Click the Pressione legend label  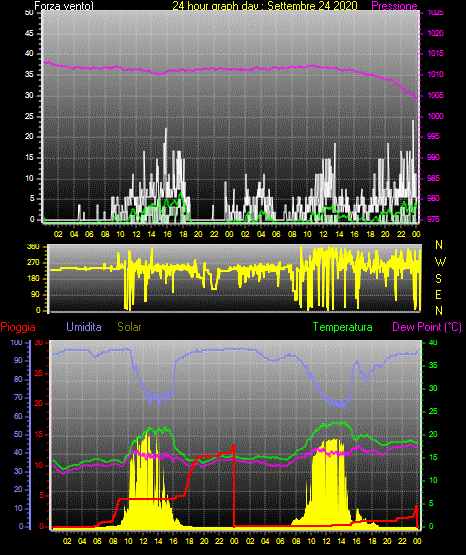(394, 6)
